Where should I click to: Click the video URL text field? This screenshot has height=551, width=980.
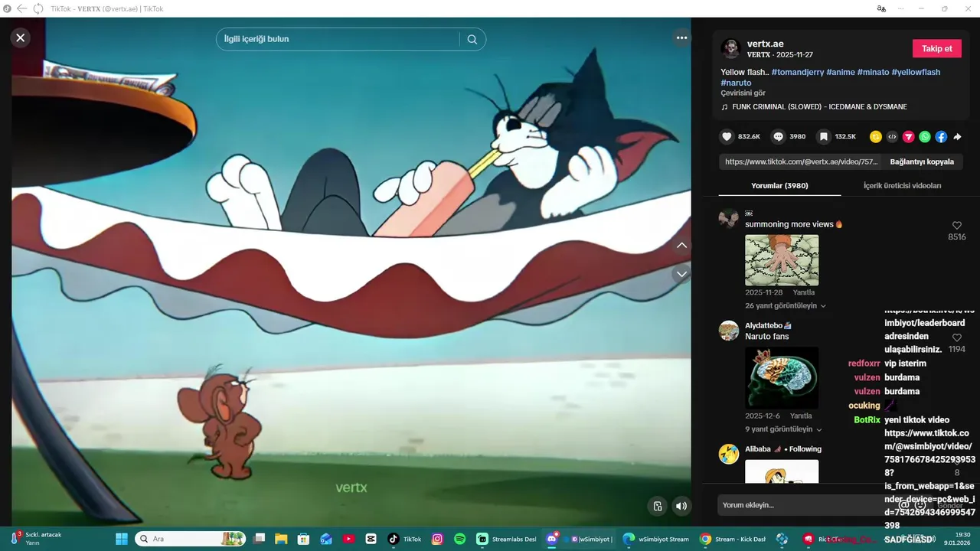(x=801, y=161)
